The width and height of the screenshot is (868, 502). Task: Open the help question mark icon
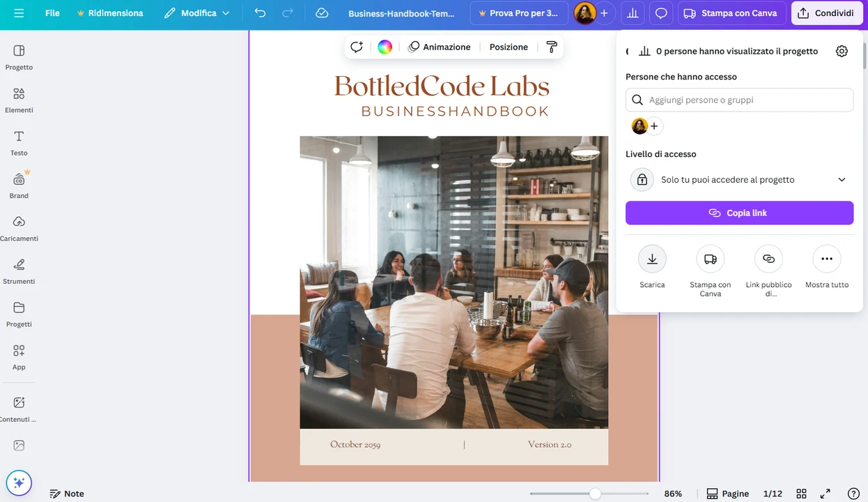[x=853, y=494]
